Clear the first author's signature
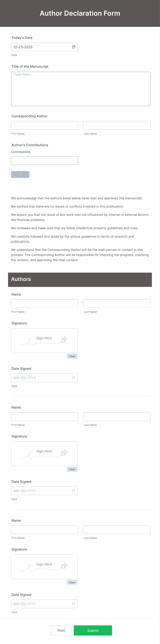 click(72, 356)
